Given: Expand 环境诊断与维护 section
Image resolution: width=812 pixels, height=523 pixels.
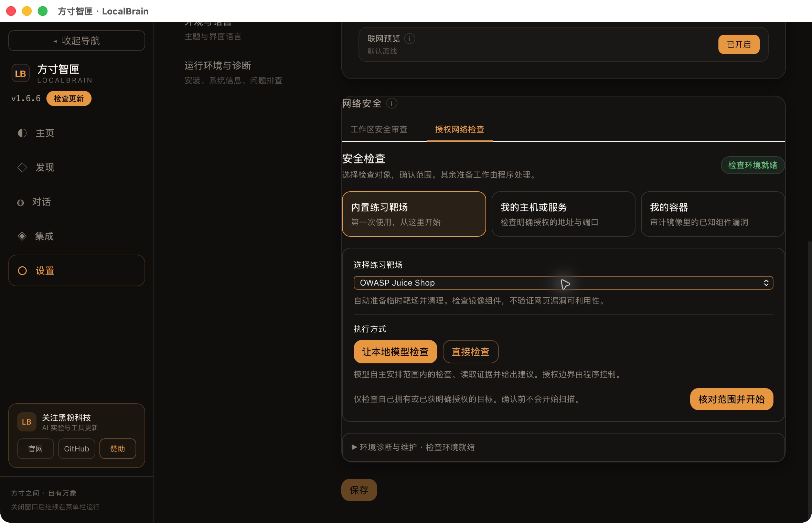Looking at the screenshot, I should click(563, 447).
